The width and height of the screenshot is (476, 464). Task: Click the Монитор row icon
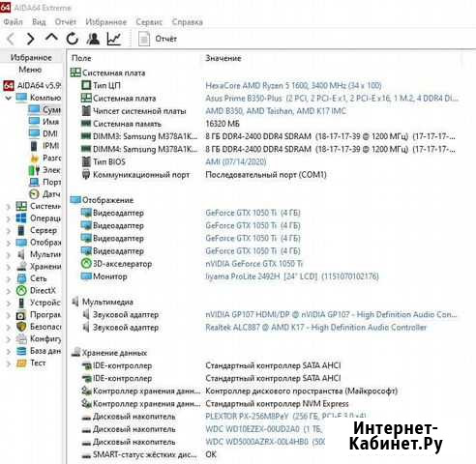click(86, 276)
